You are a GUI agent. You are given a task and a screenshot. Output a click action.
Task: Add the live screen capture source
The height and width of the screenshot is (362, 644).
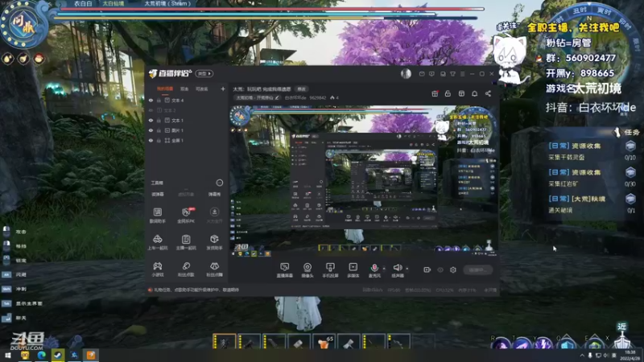[x=284, y=270]
